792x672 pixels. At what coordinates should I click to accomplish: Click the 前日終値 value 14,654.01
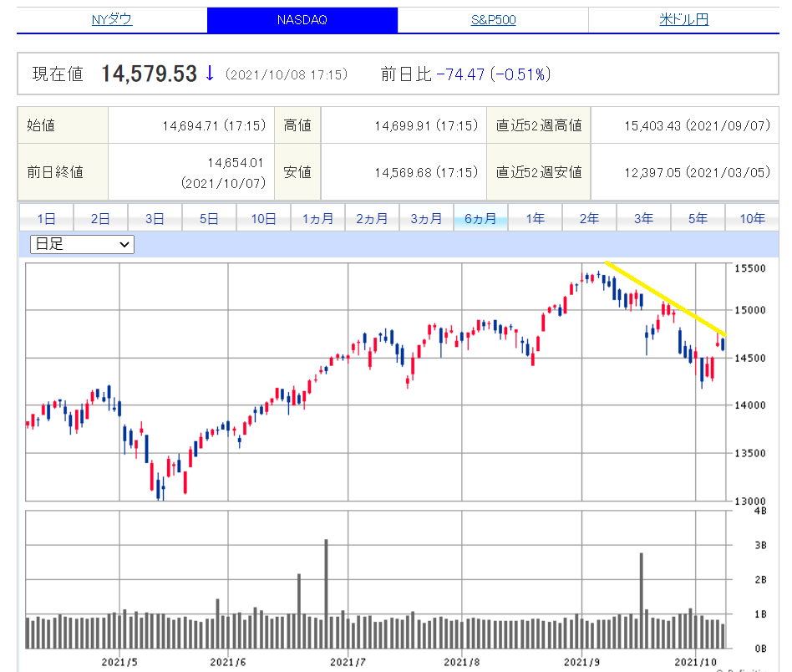(236, 163)
